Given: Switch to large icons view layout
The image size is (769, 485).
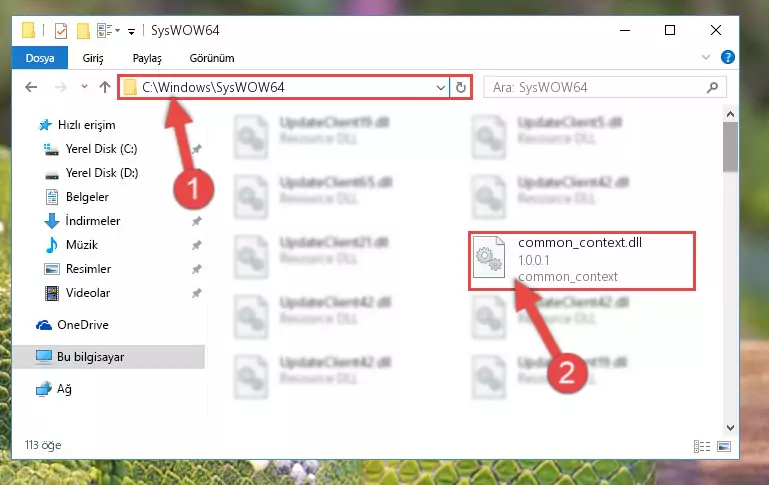Looking at the screenshot, I should tap(724, 446).
